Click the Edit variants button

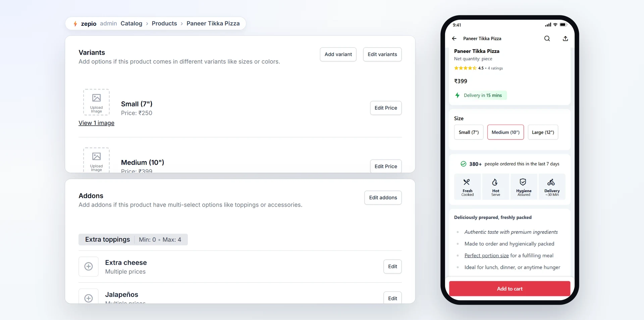[x=382, y=54]
